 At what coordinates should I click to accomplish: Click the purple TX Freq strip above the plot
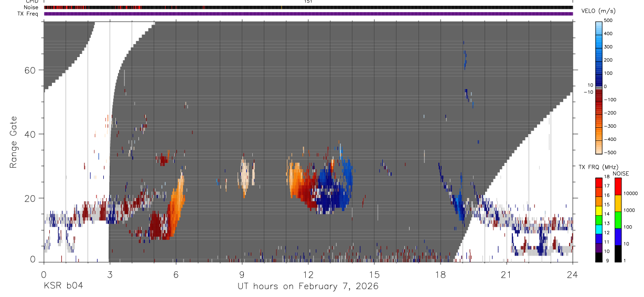(308, 14)
